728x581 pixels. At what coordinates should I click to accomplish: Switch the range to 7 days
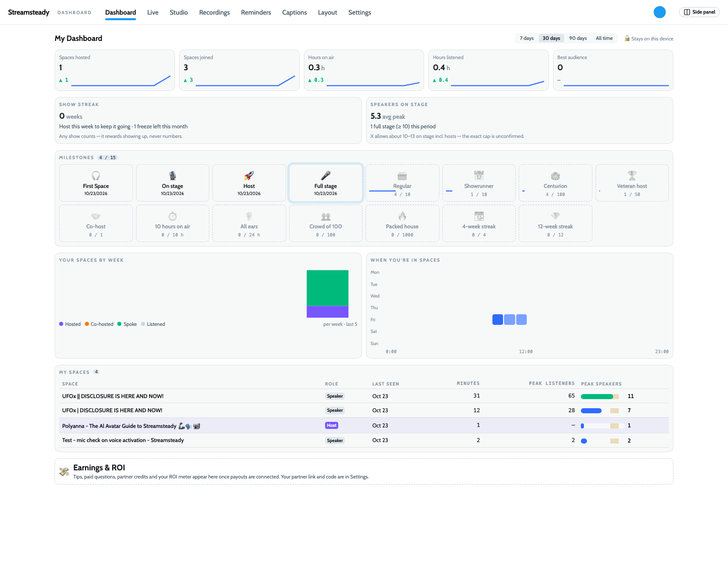(527, 38)
